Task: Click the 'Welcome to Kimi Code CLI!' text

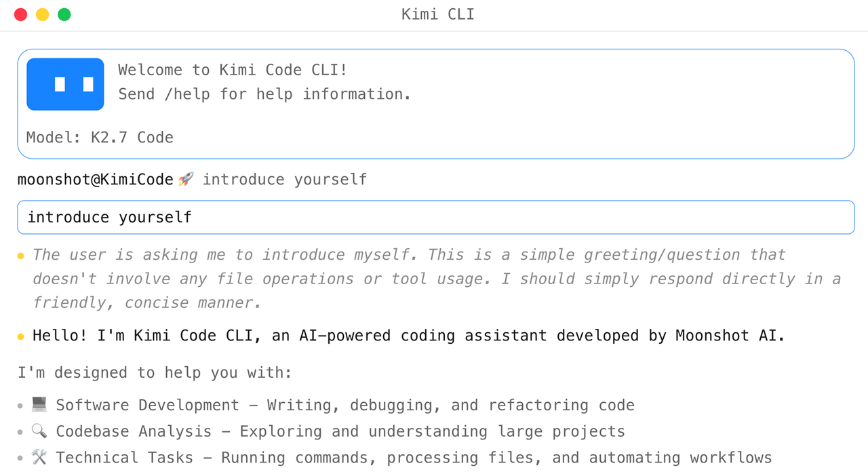Action: point(233,70)
